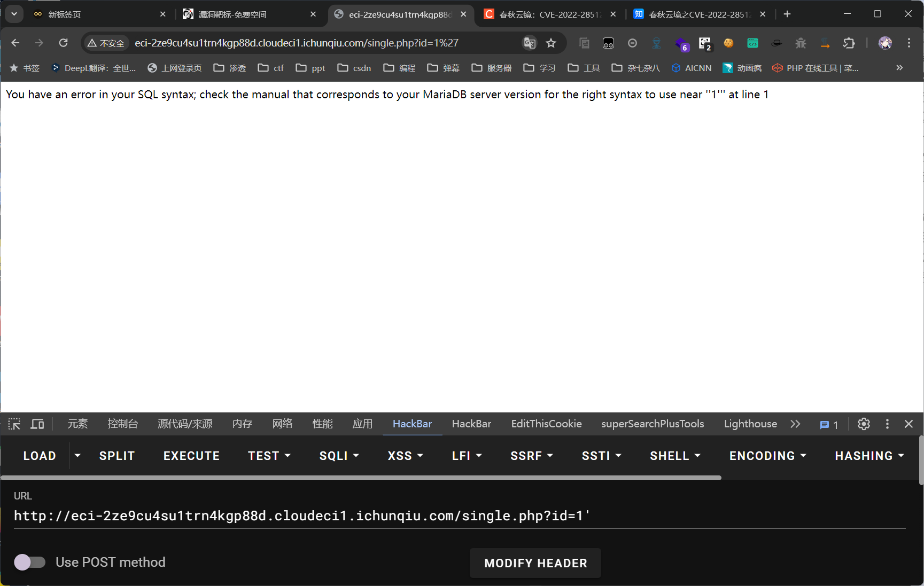
Task: Click the translate page icon in address bar
Action: (529, 43)
